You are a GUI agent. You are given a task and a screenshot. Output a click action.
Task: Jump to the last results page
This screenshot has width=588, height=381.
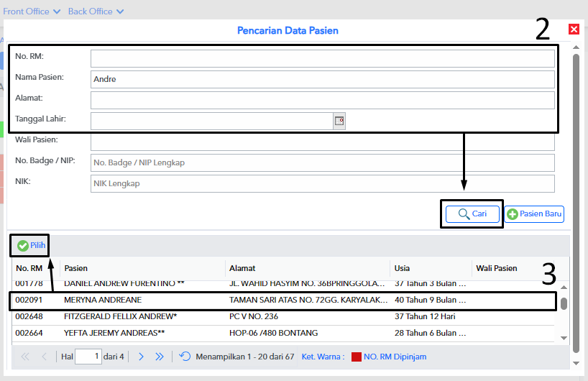click(x=160, y=356)
